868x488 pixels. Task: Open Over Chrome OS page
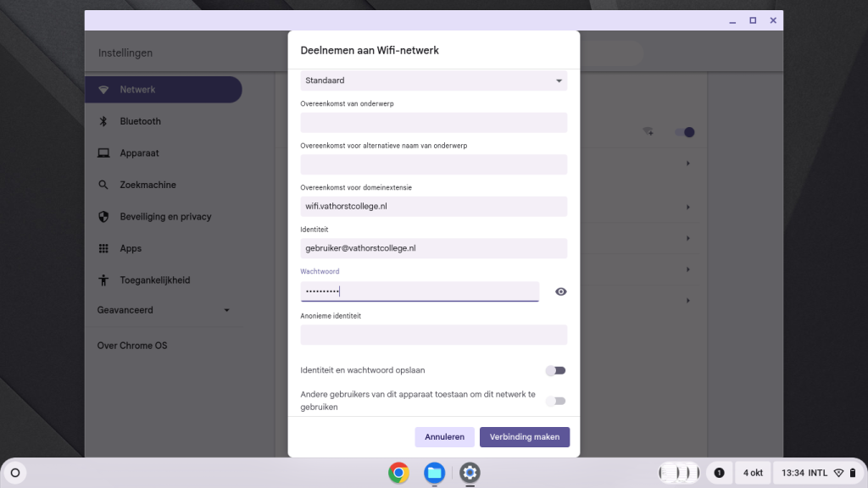click(x=132, y=346)
